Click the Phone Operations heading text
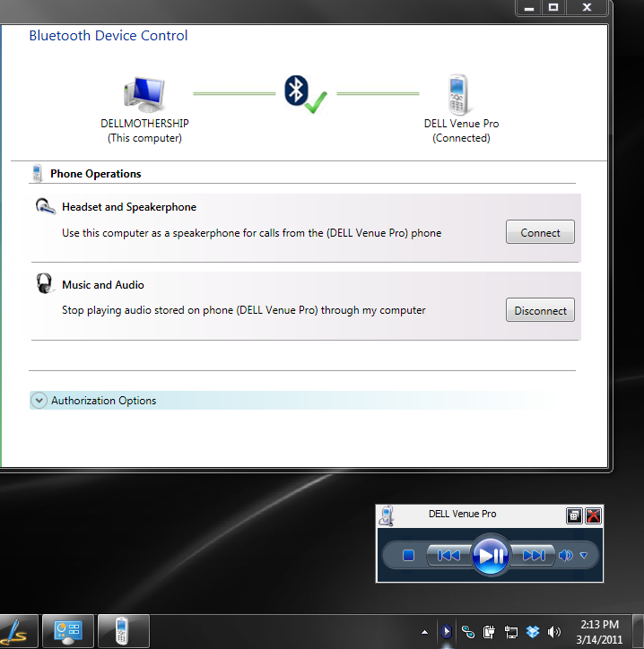 point(96,174)
